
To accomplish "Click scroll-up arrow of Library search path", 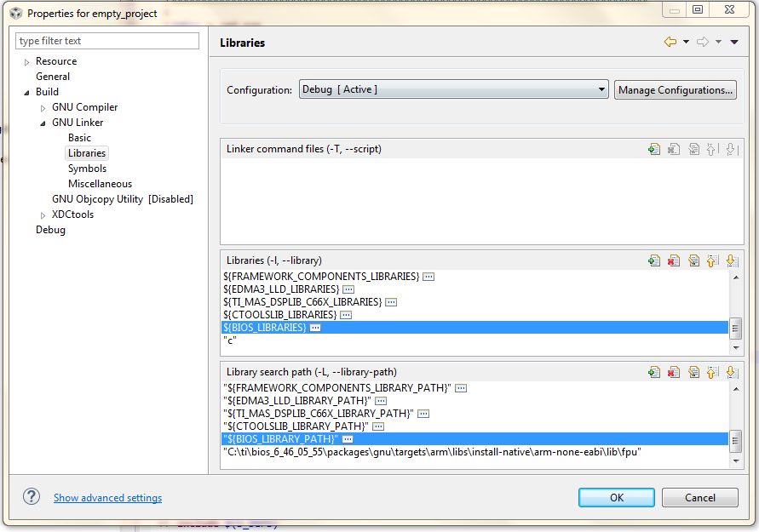I will [x=736, y=389].
